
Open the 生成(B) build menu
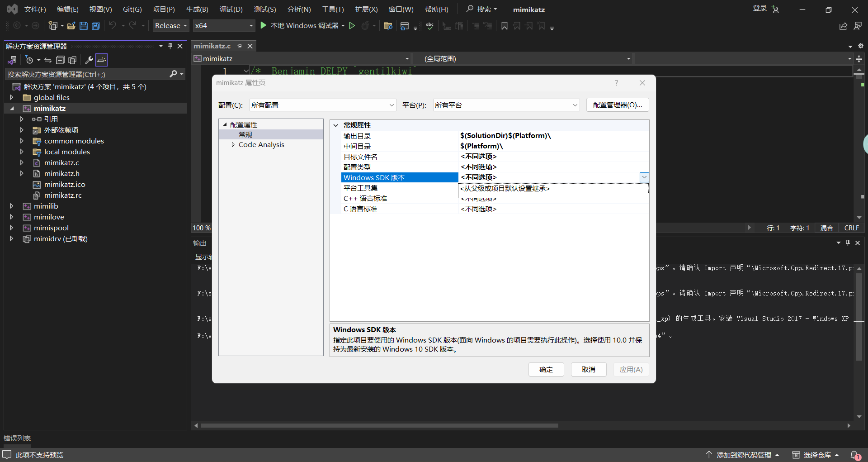[197, 10]
